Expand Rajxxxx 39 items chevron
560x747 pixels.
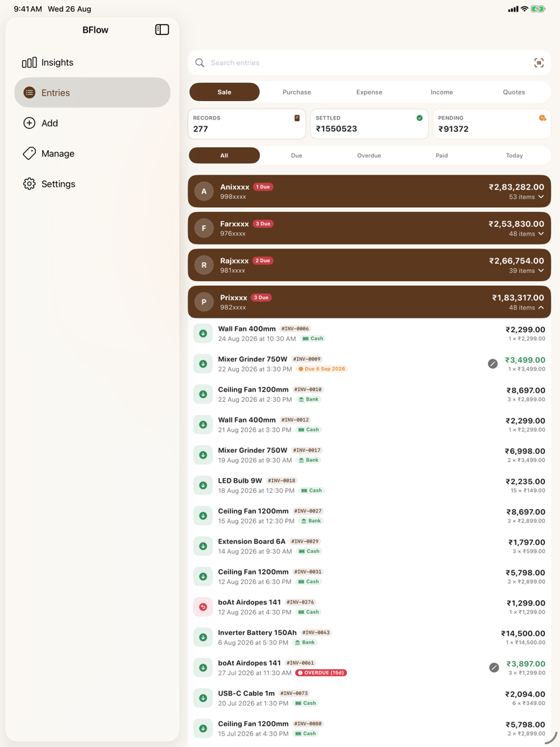click(541, 270)
